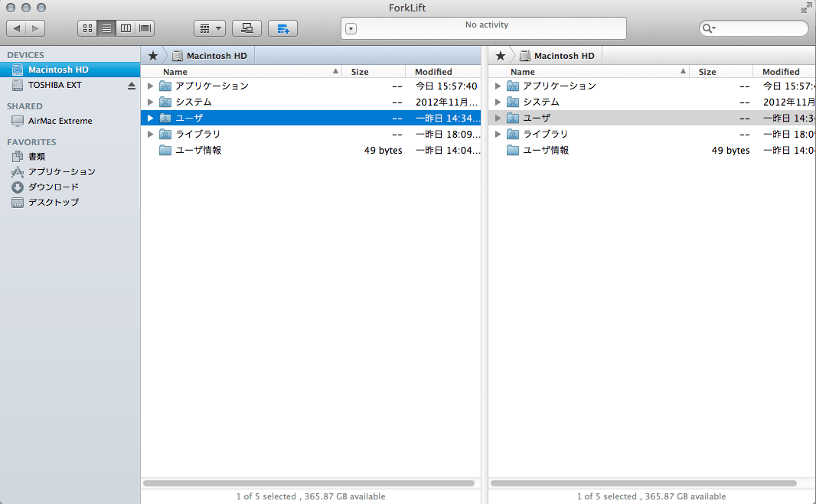
Task: Select list view mode toggle
Action: pyautogui.click(x=106, y=28)
